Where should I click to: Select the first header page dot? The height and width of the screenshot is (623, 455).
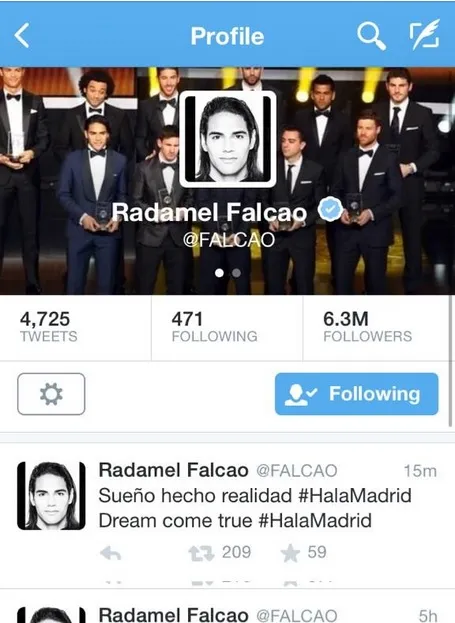click(x=219, y=273)
